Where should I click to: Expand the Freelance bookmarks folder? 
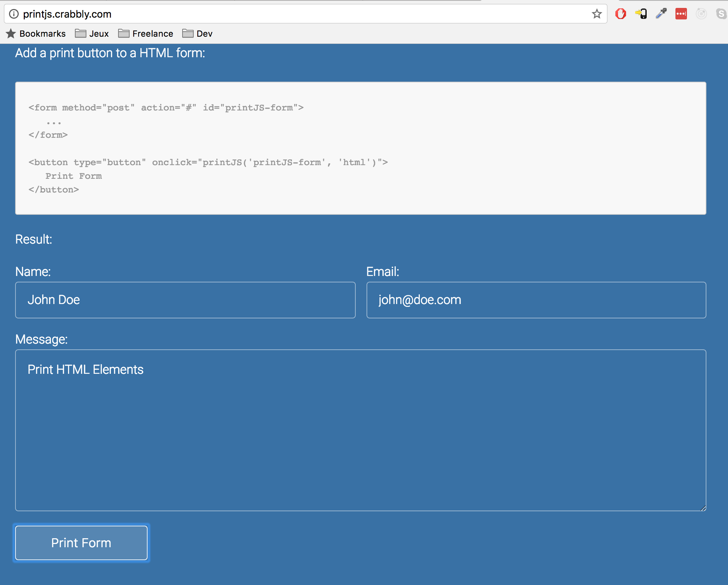146,33
